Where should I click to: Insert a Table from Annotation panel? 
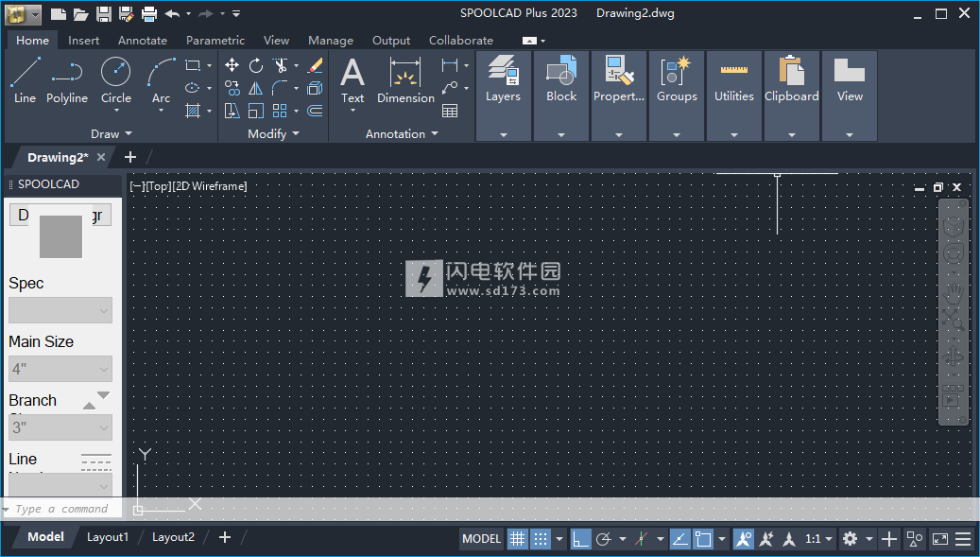450,112
